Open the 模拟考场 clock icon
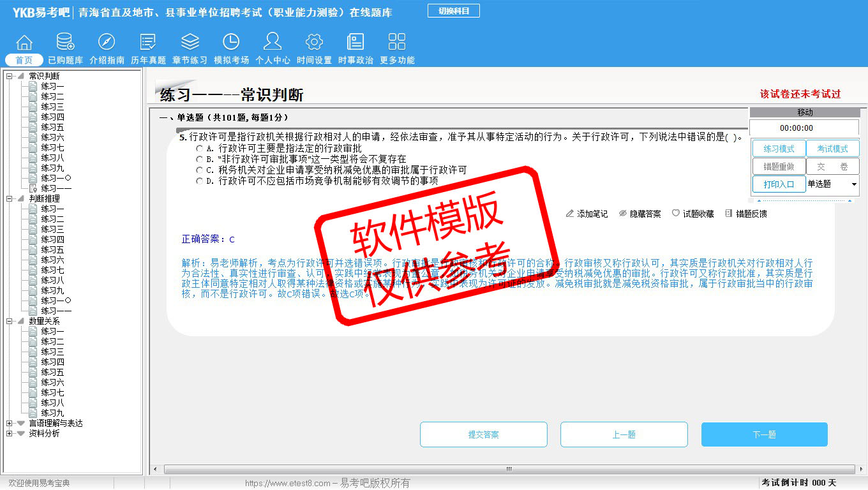868x490 pixels. click(x=231, y=42)
